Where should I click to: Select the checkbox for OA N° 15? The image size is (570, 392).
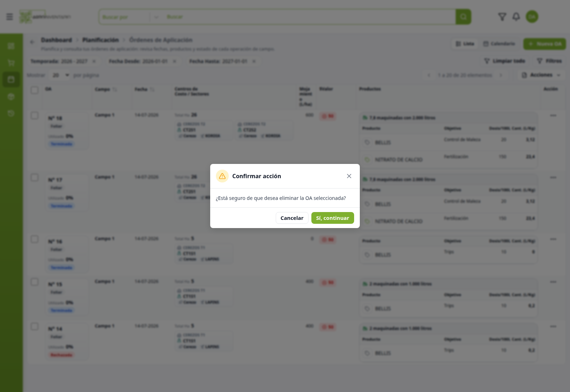[x=35, y=282]
